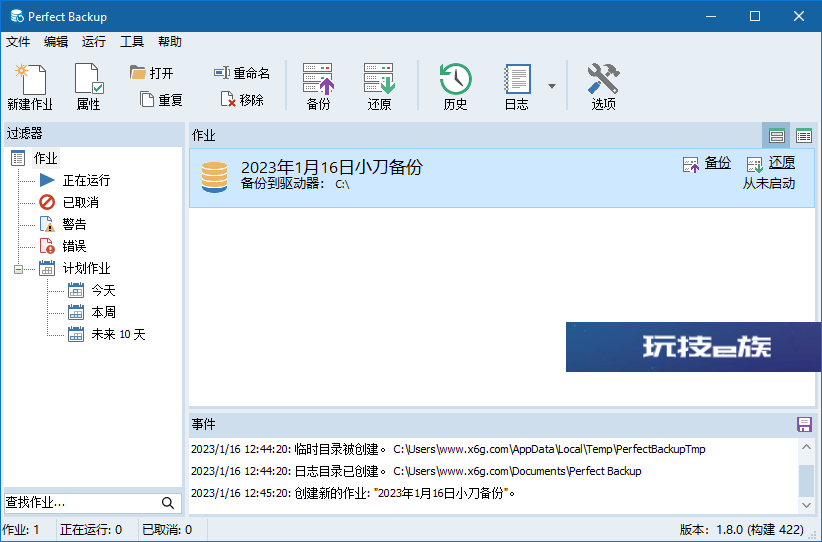Open the 运行 menu
The image size is (822, 542).
point(94,42)
